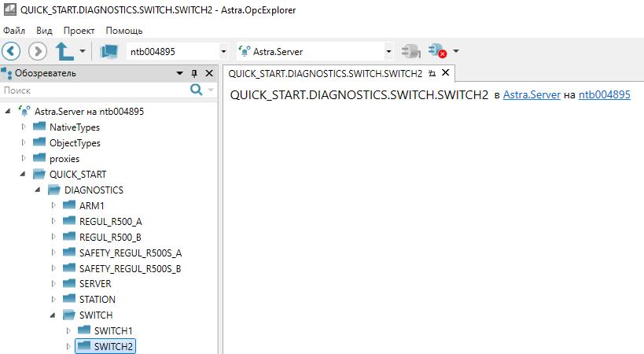644x354 pixels.
Task: Follow the ntb004895 link in header
Action: tap(604, 95)
